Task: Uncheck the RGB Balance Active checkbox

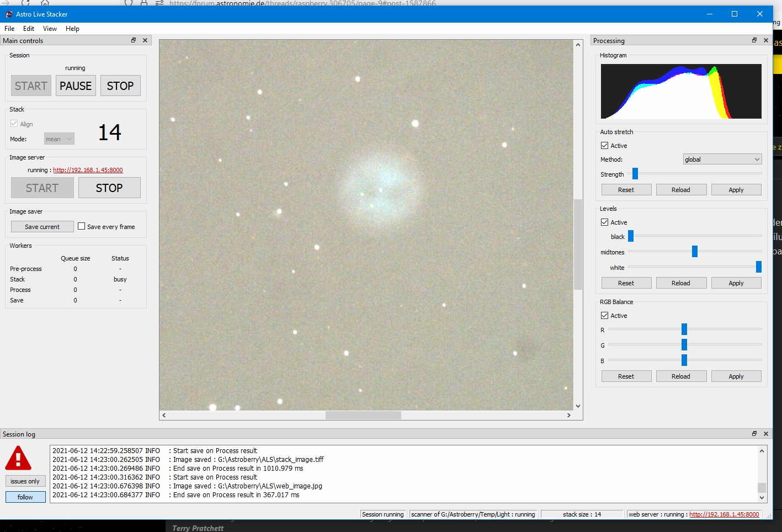Action: (x=604, y=316)
